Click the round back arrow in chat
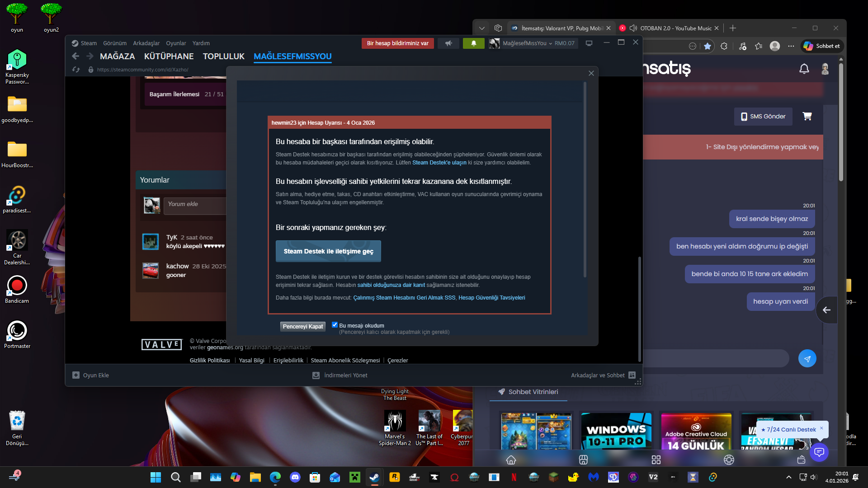This screenshot has width=868, height=488. click(826, 310)
